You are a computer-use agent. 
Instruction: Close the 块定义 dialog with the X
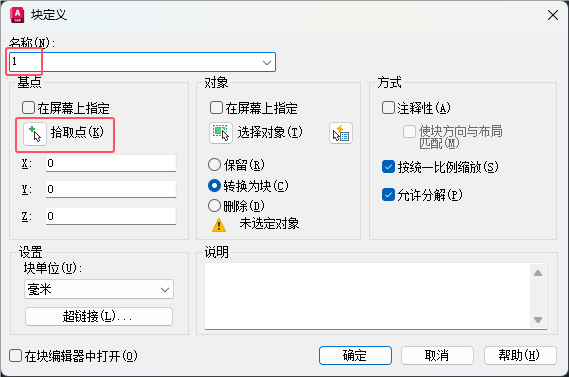pos(553,15)
